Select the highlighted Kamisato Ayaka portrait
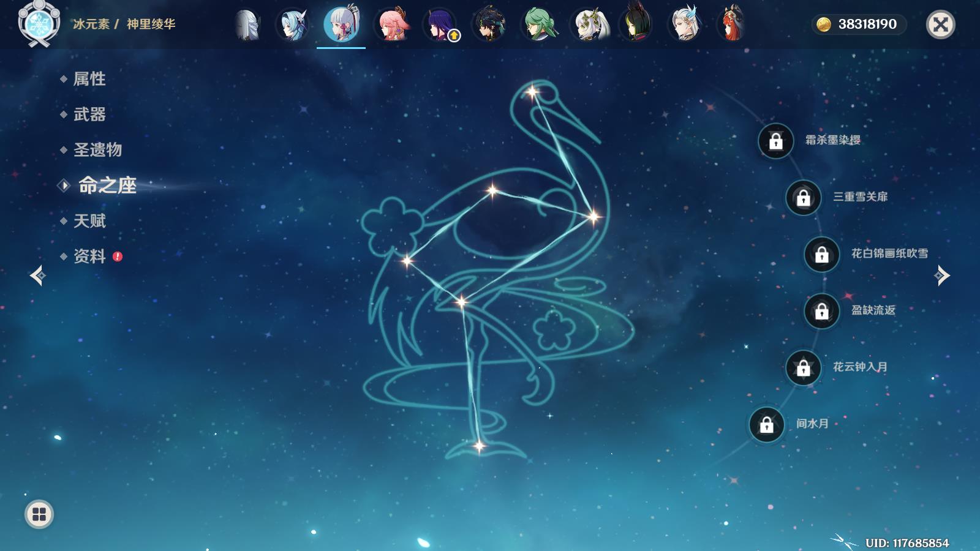Screen dimensions: 980x551 pyautogui.click(x=341, y=24)
